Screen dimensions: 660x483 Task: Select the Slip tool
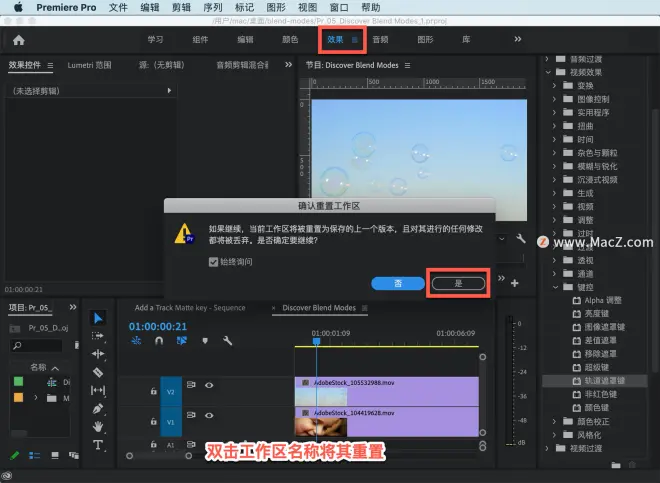(98, 390)
